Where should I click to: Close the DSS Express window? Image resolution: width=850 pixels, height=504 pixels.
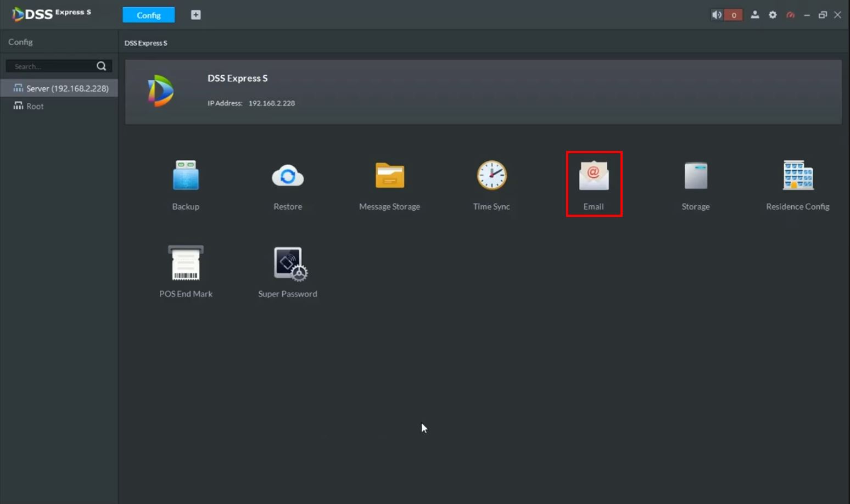[838, 15]
